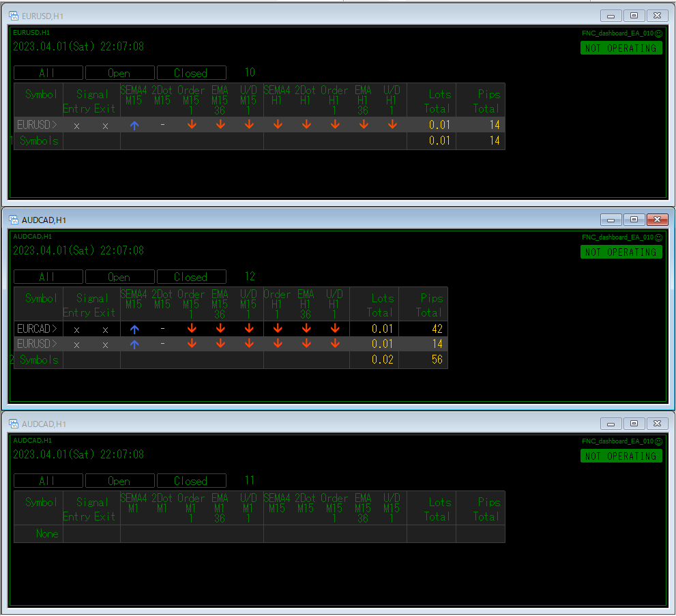The height and width of the screenshot is (616, 676).
Task: Select the Open filter in the EURUSD,H1 window
Action: (120, 73)
